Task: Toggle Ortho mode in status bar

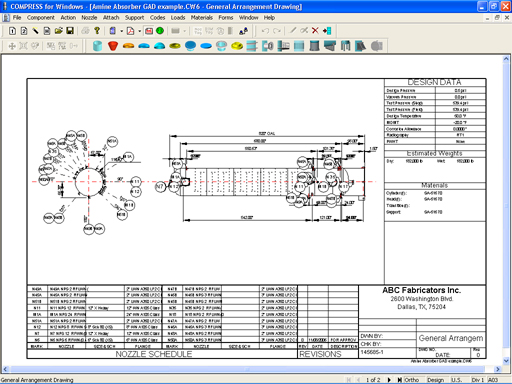Action: pyautogui.click(x=412, y=380)
